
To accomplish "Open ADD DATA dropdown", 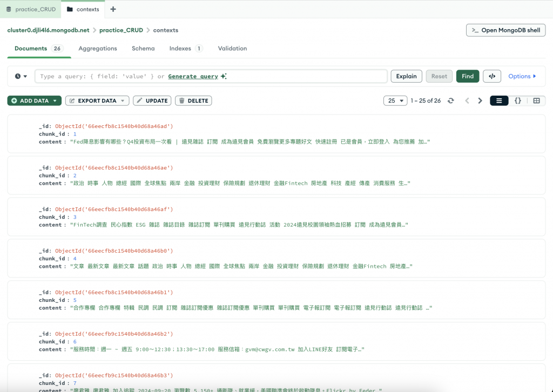I will point(34,101).
